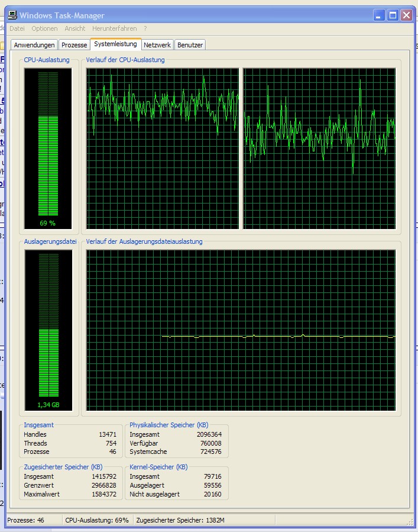The image size is (418, 532).
Task: Click the window resize grip in status bar
Action: pos(410,521)
